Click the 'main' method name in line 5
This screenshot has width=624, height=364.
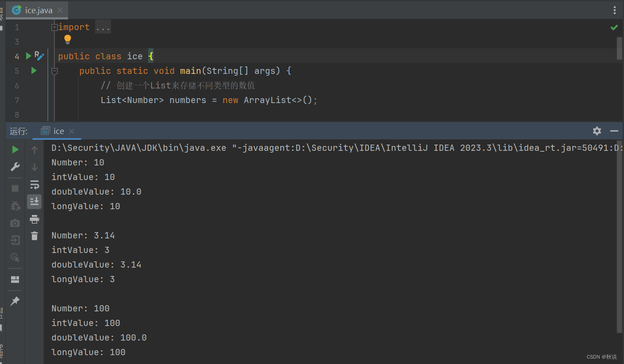pyautogui.click(x=191, y=71)
